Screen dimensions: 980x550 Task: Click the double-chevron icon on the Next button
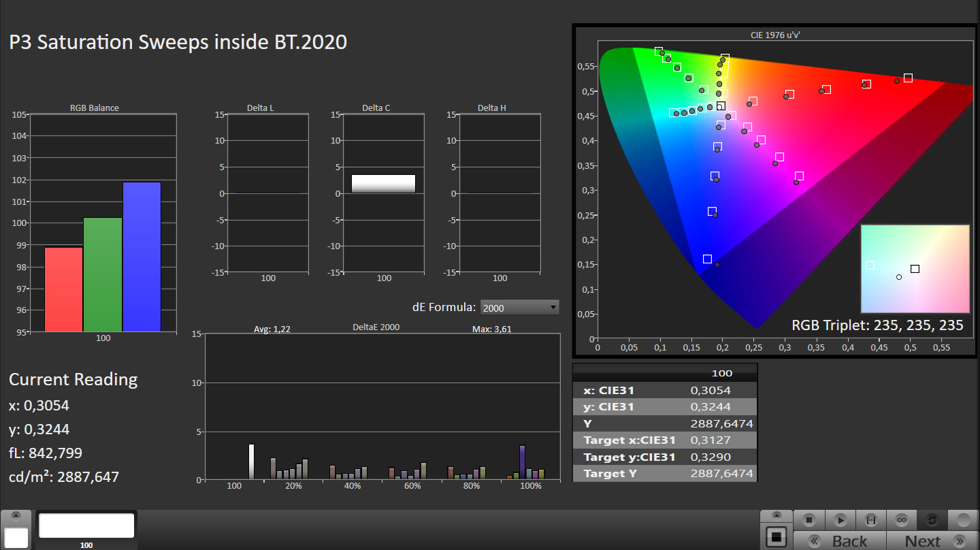click(x=960, y=541)
